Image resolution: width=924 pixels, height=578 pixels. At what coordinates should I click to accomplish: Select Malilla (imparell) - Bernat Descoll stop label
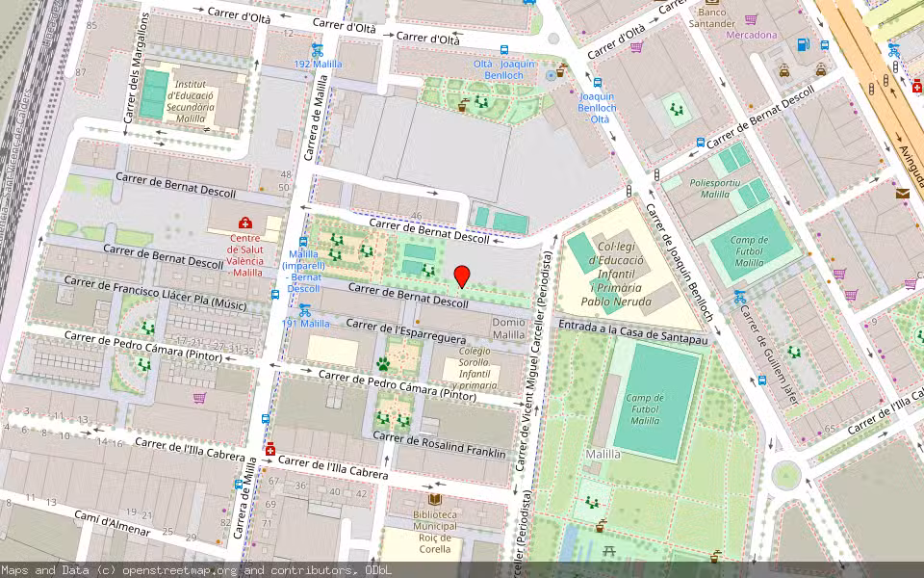pos(303,271)
